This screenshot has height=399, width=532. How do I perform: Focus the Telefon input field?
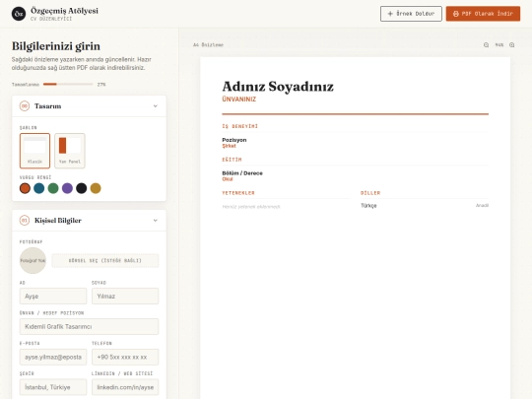coord(125,357)
